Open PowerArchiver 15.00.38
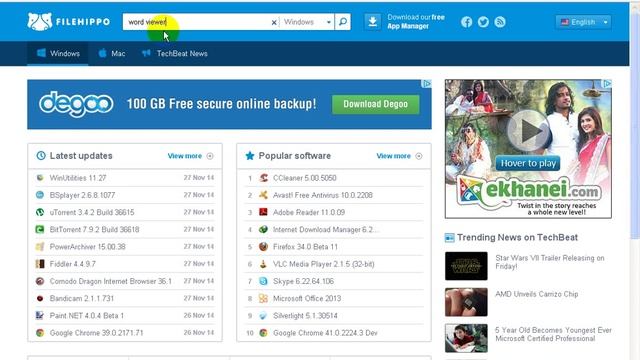Viewport: 640px width, 360px height. click(x=87, y=247)
